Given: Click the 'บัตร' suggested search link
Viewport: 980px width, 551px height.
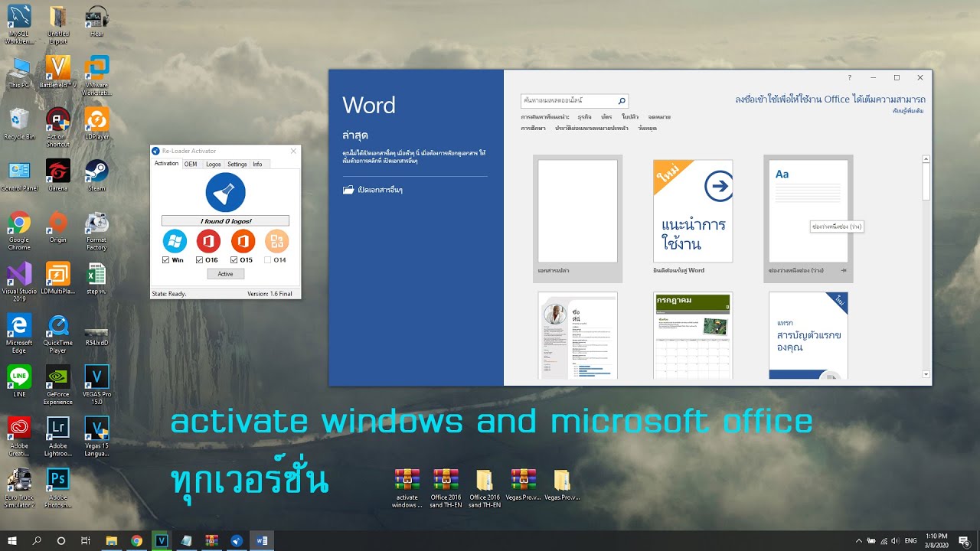Looking at the screenshot, I should (x=606, y=117).
